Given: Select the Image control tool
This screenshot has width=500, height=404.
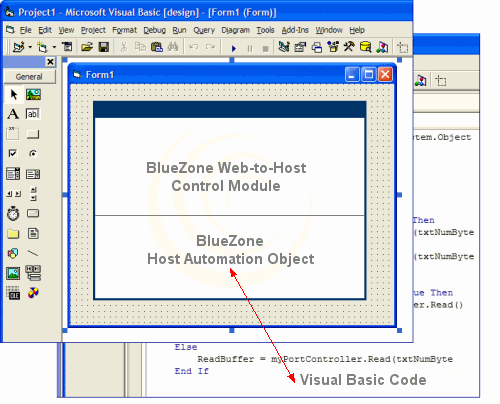Looking at the screenshot, I should coord(13,273).
